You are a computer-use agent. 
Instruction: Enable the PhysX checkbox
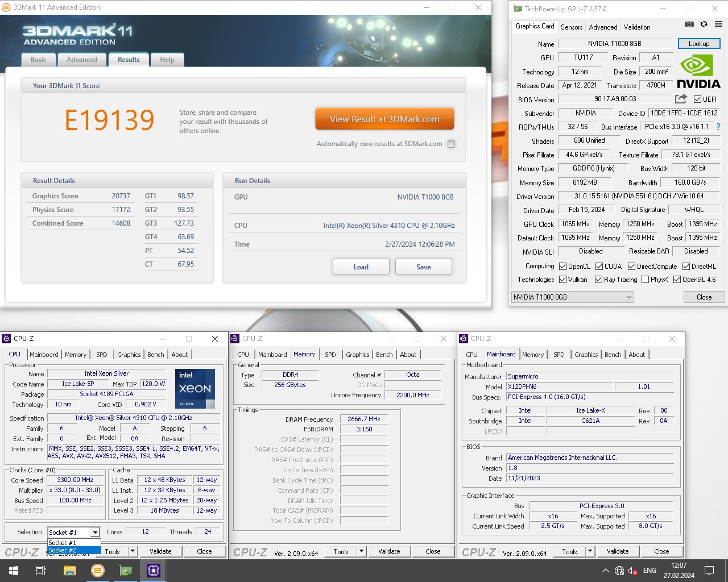pyautogui.click(x=645, y=279)
